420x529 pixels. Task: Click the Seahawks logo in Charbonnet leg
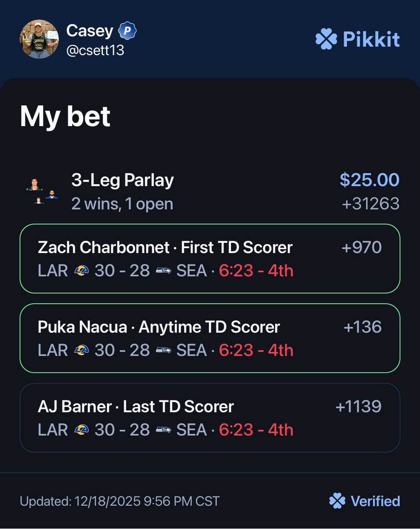(164, 271)
